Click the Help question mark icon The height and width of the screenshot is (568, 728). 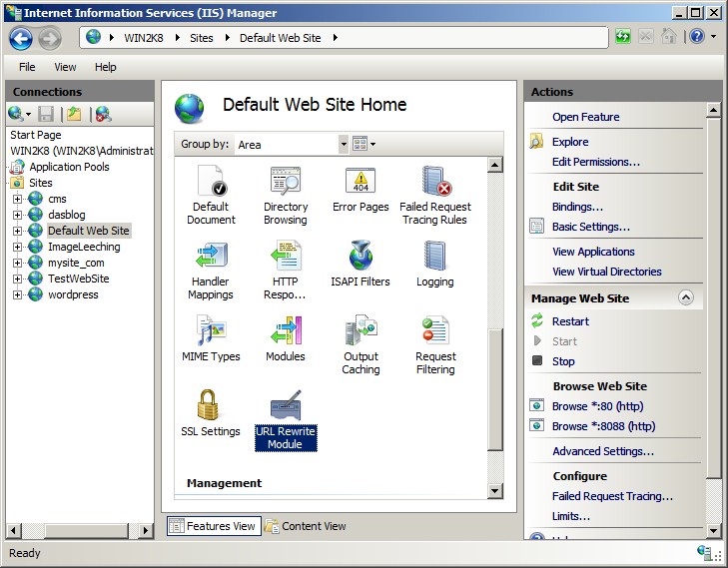click(x=697, y=36)
